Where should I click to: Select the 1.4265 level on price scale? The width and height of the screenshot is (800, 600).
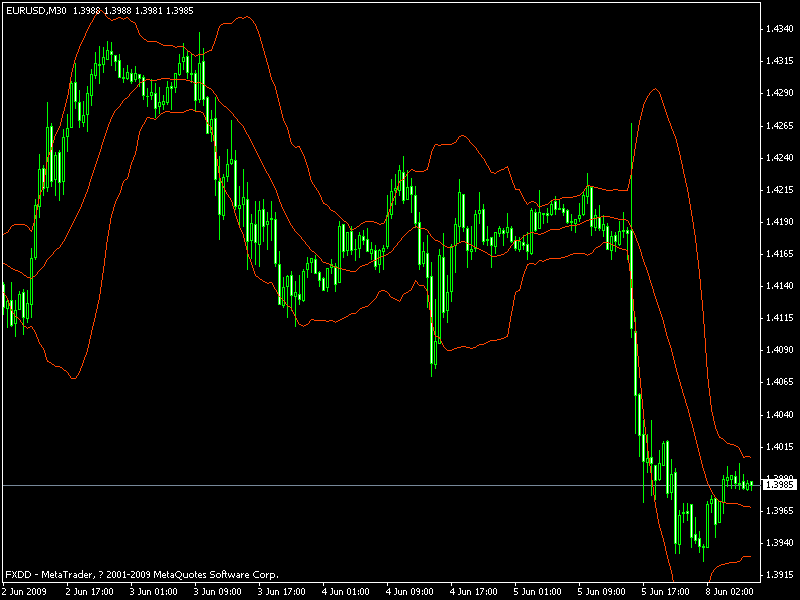(780, 126)
